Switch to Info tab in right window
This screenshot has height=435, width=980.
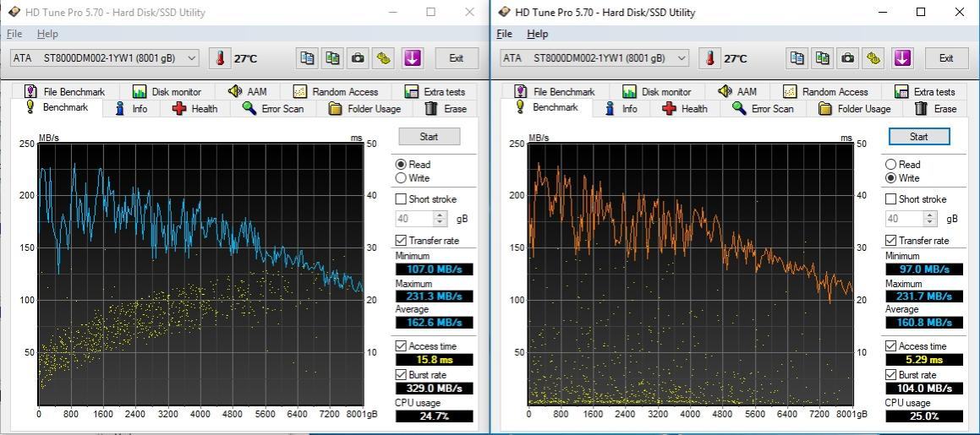621,109
